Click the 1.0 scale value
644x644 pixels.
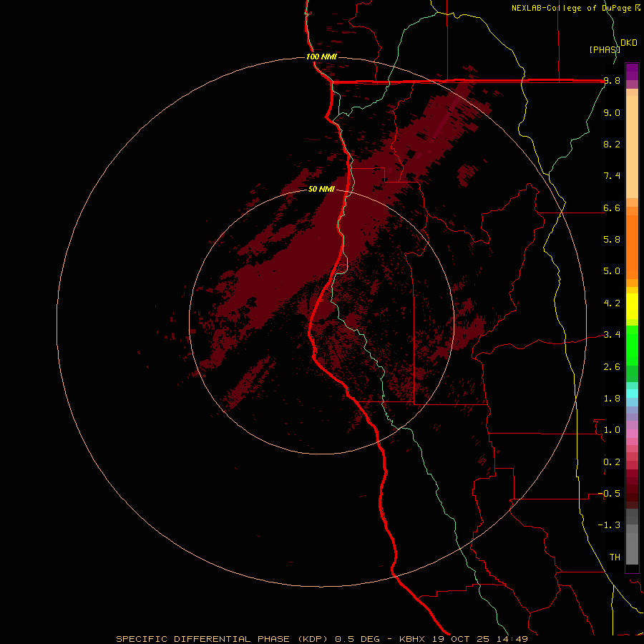click(x=612, y=430)
